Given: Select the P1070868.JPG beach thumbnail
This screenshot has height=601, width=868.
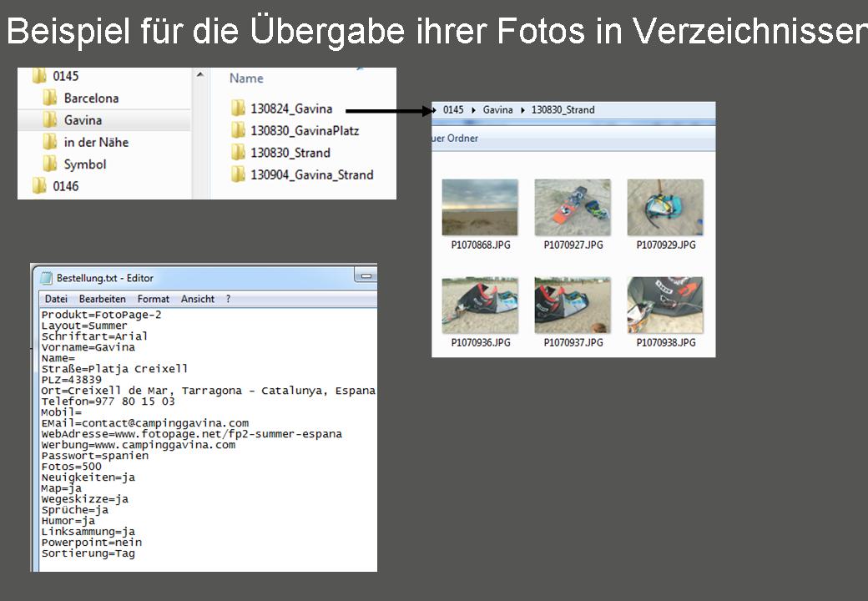Looking at the screenshot, I should [480, 208].
